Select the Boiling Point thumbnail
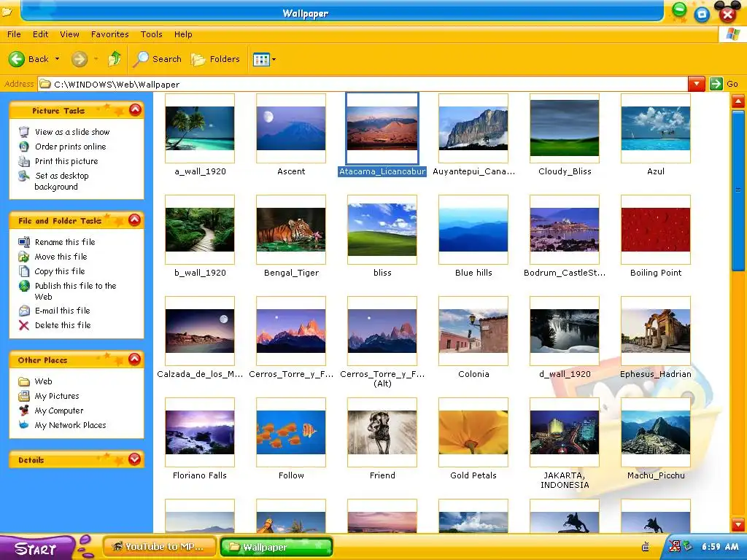Image resolution: width=747 pixels, height=560 pixels. pos(656,230)
